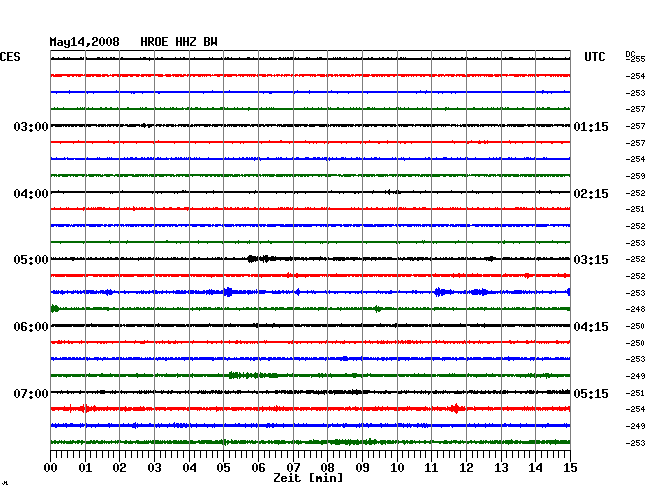Click minute tick label 05
Viewport: 650px width, 494px height.
point(223,468)
